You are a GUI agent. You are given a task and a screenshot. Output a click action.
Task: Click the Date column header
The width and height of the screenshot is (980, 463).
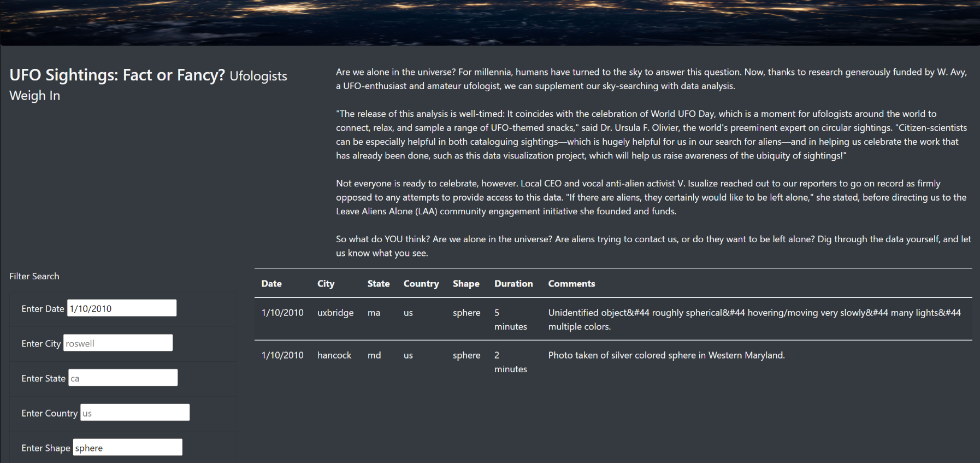[271, 284]
